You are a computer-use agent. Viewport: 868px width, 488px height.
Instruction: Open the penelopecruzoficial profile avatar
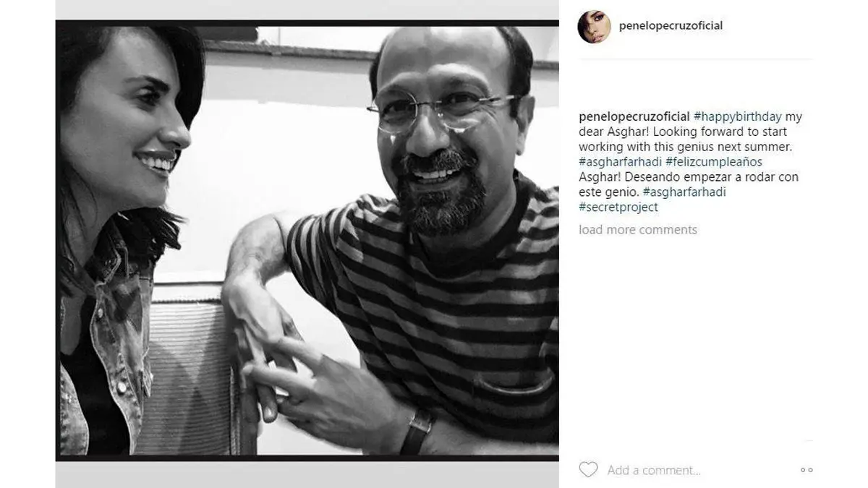pyautogui.click(x=594, y=27)
